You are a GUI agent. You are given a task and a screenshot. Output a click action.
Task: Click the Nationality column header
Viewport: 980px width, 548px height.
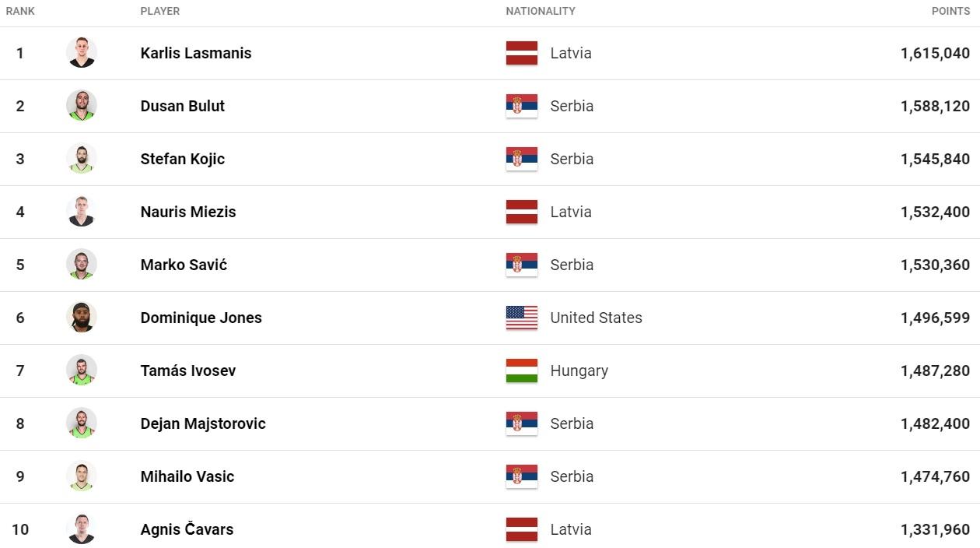[x=541, y=12]
